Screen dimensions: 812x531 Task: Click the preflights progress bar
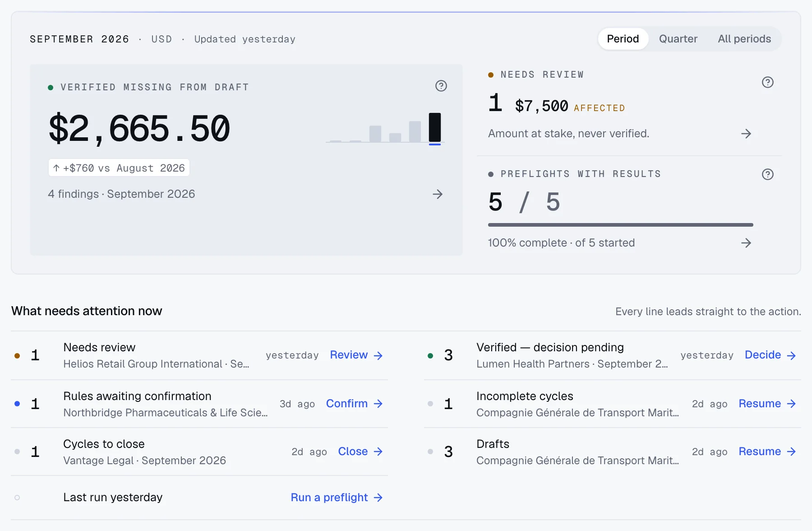[621, 225]
